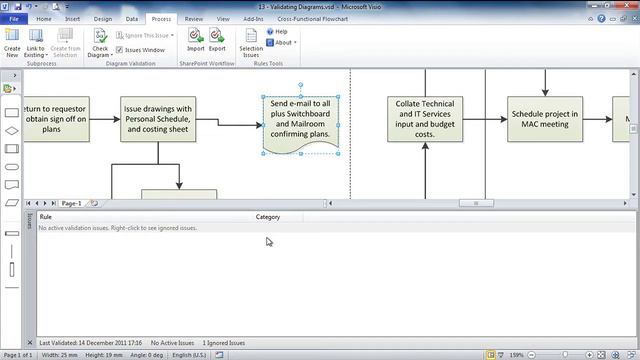
Task: Go to the last page navigation button
Action: tap(53, 203)
